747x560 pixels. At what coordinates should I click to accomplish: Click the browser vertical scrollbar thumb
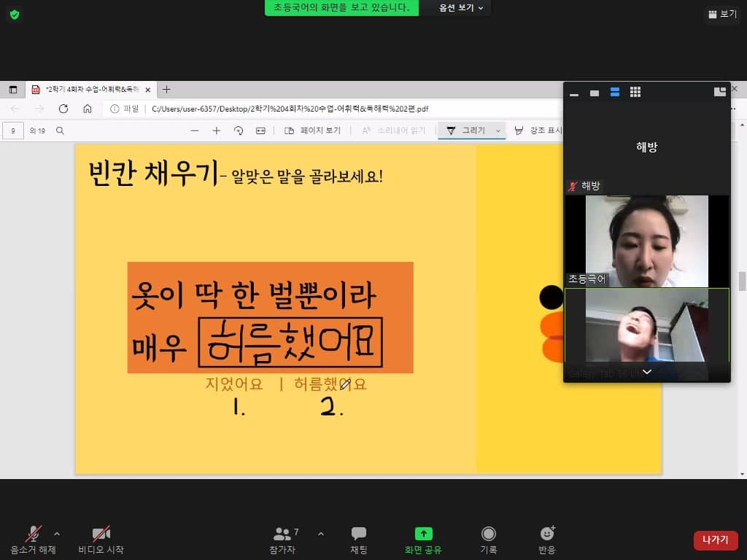(x=742, y=281)
